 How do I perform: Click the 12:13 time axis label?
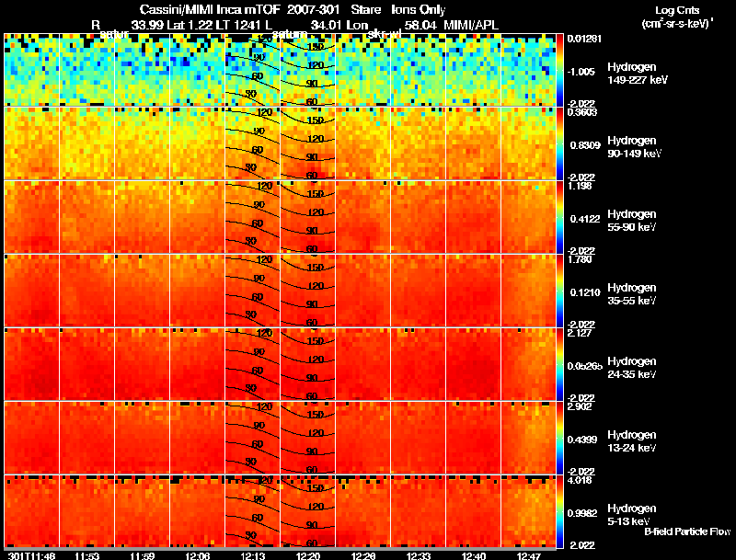click(x=253, y=555)
